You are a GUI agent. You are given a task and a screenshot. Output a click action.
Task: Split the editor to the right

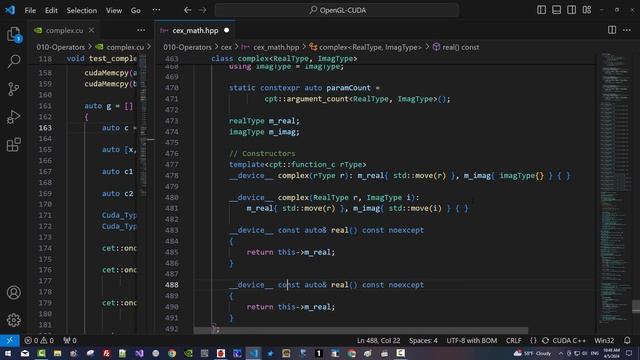(x=612, y=30)
